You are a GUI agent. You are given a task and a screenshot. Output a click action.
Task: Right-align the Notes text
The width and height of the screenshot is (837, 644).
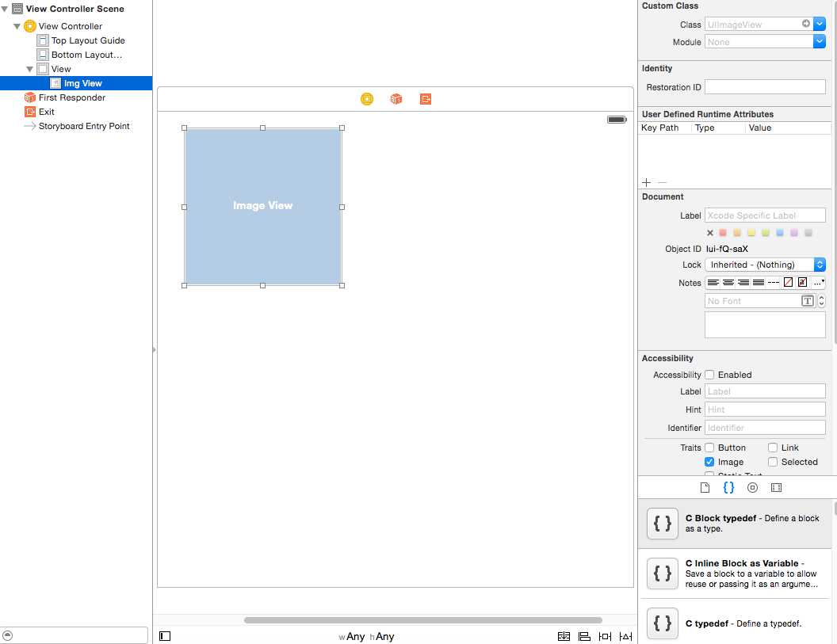coord(743,282)
